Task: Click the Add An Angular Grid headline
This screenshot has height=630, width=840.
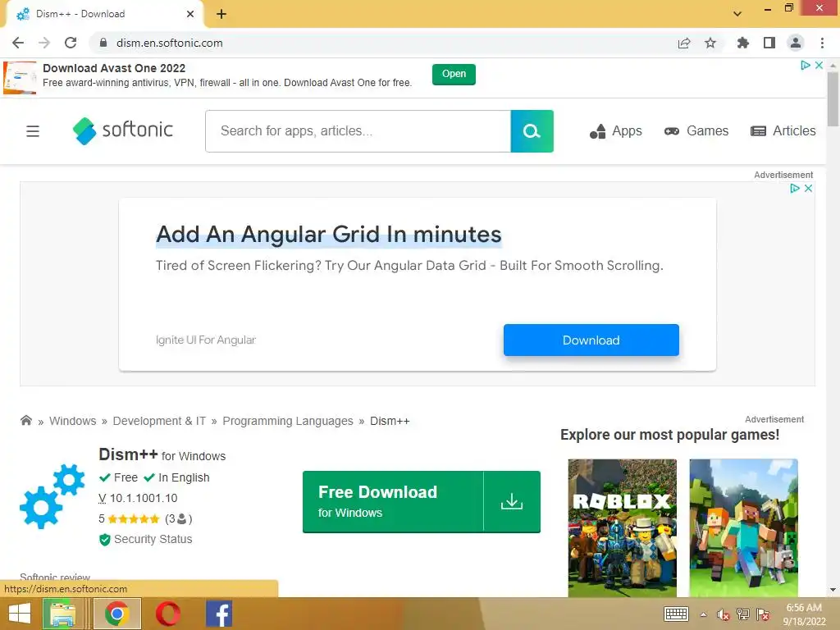Action: click(x=328, y=235)
